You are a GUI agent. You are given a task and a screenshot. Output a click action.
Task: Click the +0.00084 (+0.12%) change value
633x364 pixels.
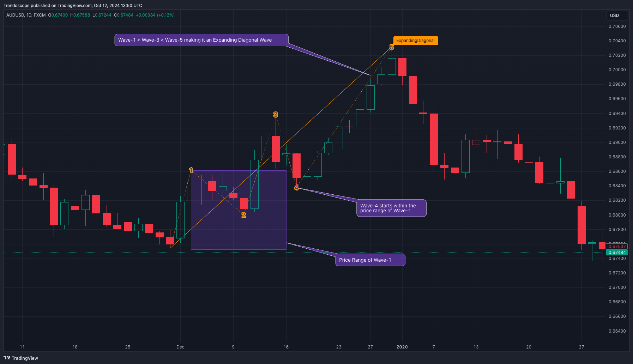155,15
